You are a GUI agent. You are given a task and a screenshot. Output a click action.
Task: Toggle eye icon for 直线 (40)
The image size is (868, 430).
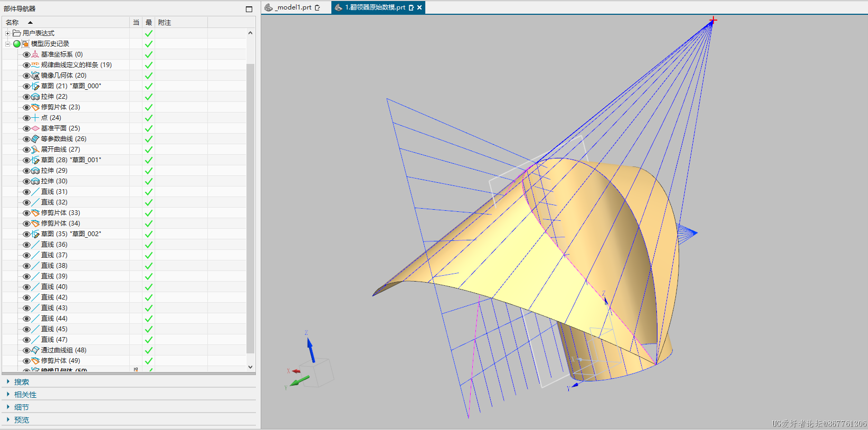26,287
